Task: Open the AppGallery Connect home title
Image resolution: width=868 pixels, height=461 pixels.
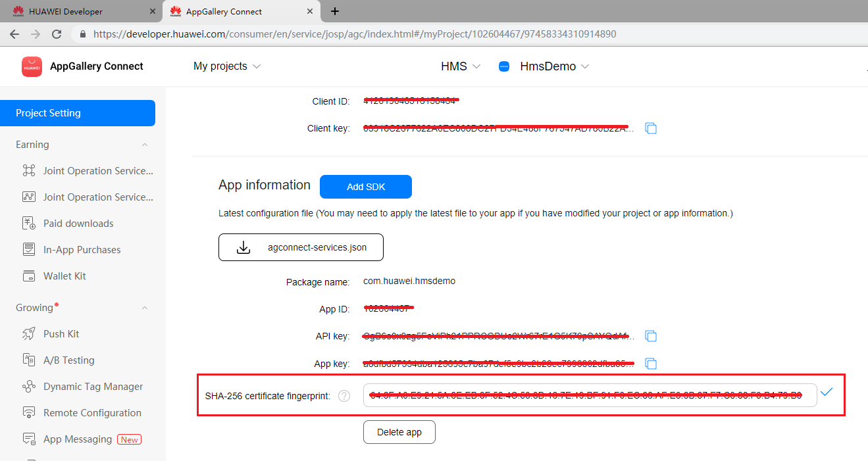Action: click(x=97, y=66)
